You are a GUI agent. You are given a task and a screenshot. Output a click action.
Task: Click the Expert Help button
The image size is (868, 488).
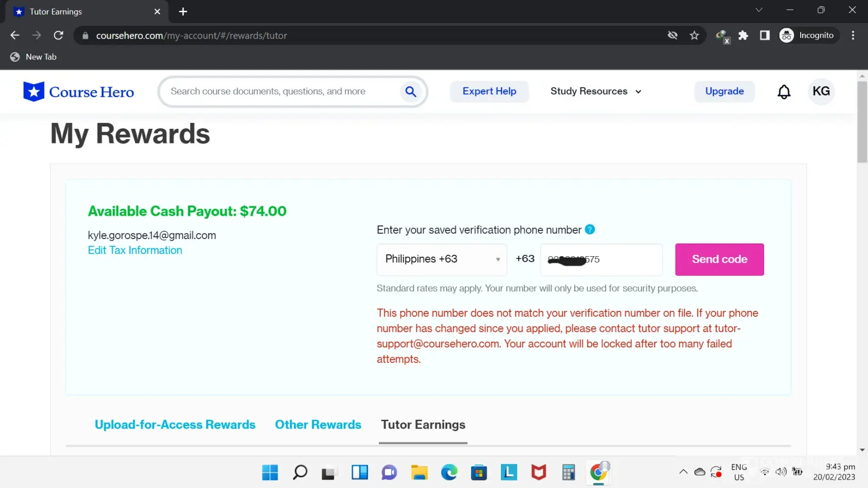point(489,91)
